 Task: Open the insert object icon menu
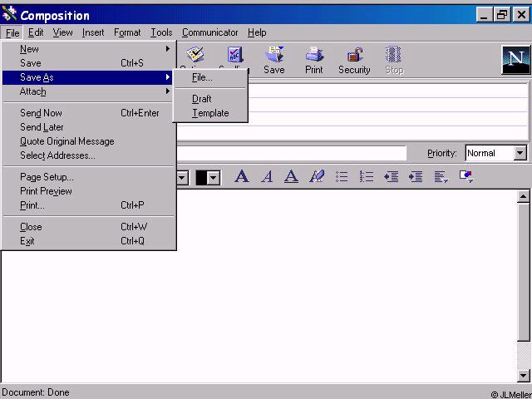point(466,176)
